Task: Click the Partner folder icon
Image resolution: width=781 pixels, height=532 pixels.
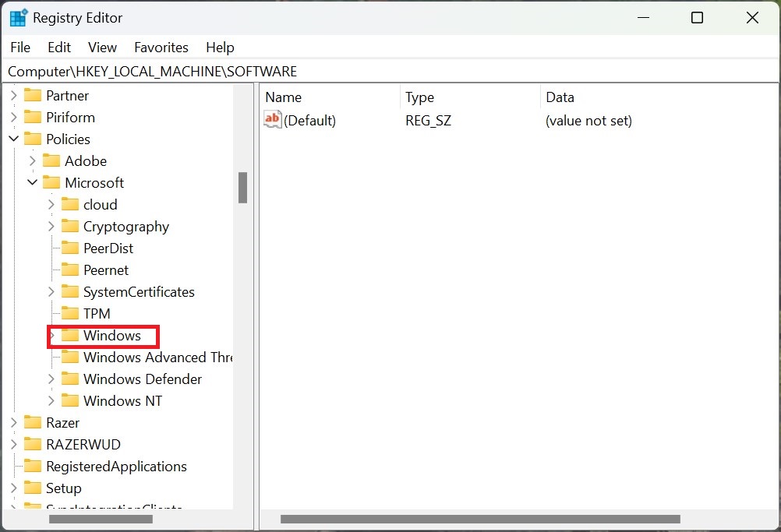Action: click(x=33, y=95)
